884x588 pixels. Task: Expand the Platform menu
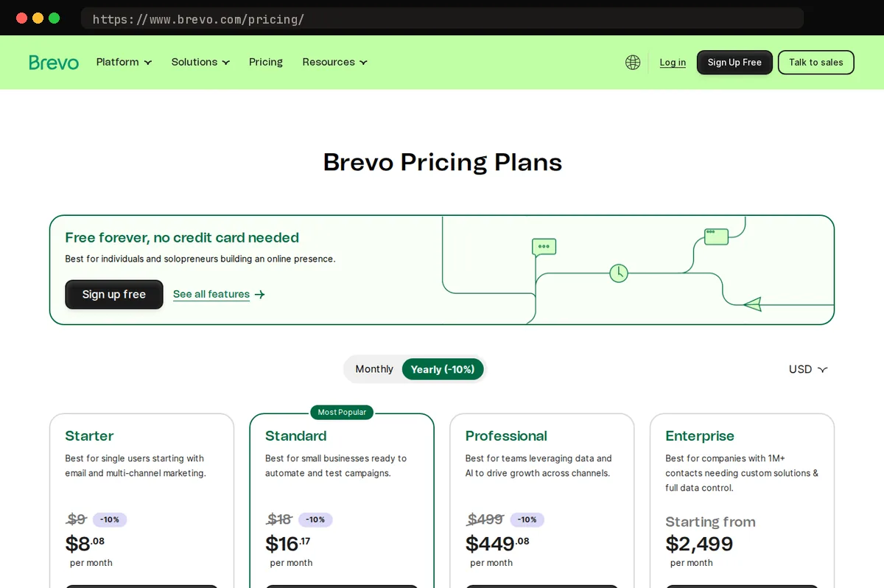pyautogui.click(x=124, y=62)
